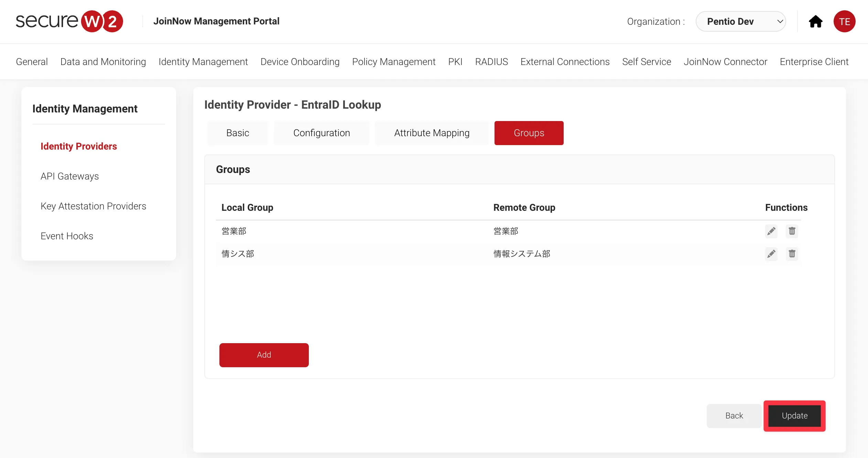Viewport: 868px width, 458px height.
Task: Open the Identity Management top menu
Action: coord(203,62)
